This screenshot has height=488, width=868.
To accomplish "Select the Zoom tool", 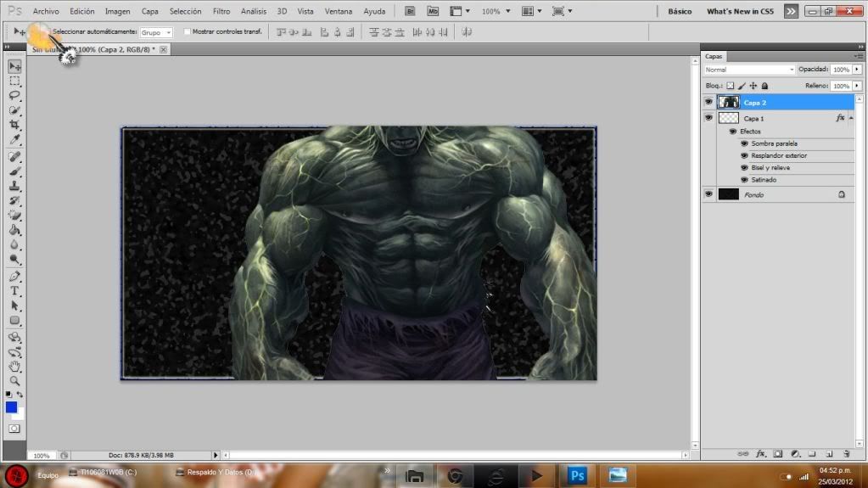I will coord(15,380).
